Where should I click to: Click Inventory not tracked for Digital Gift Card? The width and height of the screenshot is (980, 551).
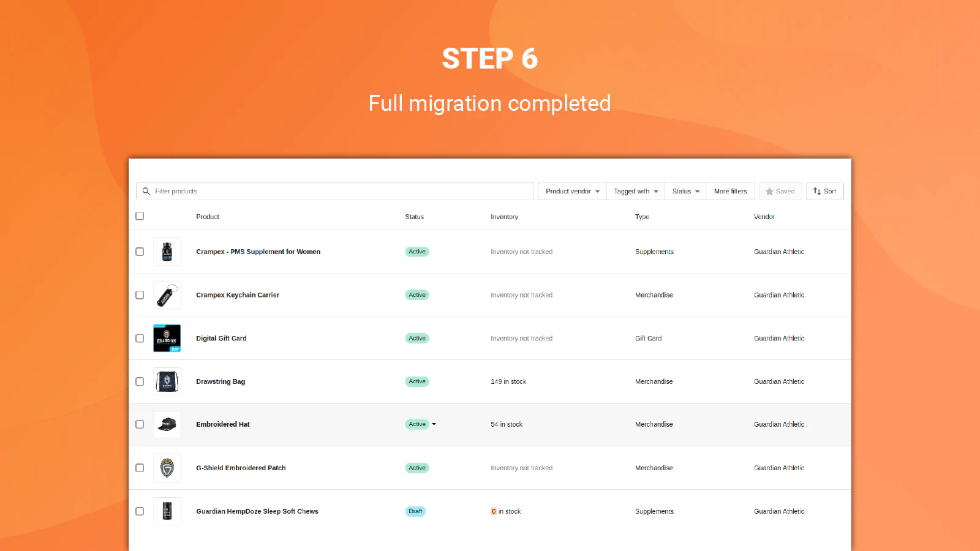(x=521, y=339)
